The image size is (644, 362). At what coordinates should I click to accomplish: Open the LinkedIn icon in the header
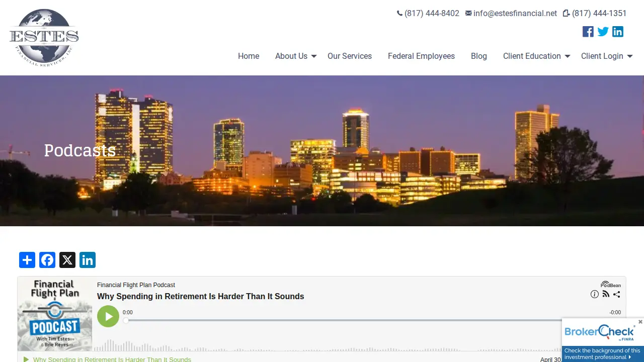(618, 32)
